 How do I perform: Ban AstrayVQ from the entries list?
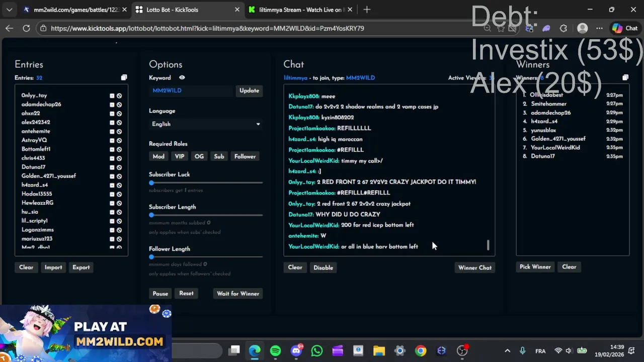[x=119, y=140]
